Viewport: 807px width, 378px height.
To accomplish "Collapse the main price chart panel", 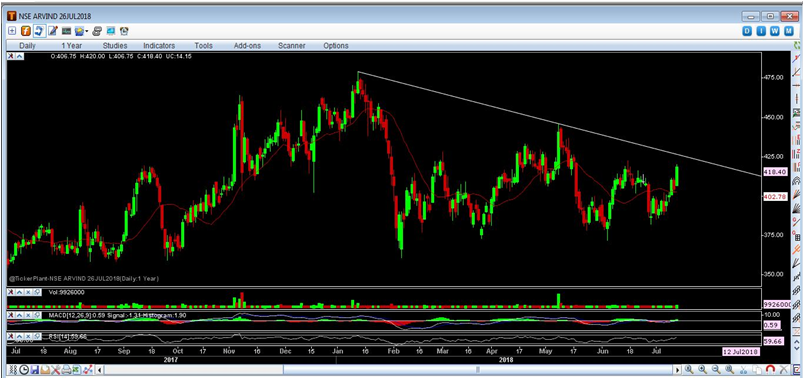I will coord(20,56).
